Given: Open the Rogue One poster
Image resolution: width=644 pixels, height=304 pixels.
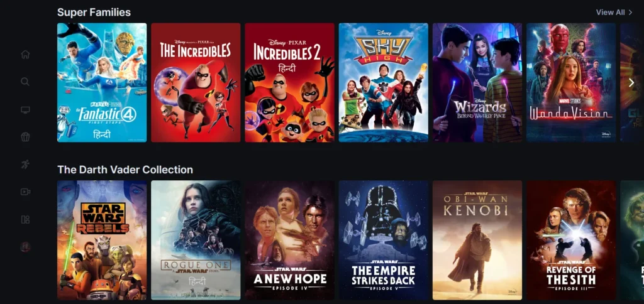Looking at the screenshot, I should 196,240.
